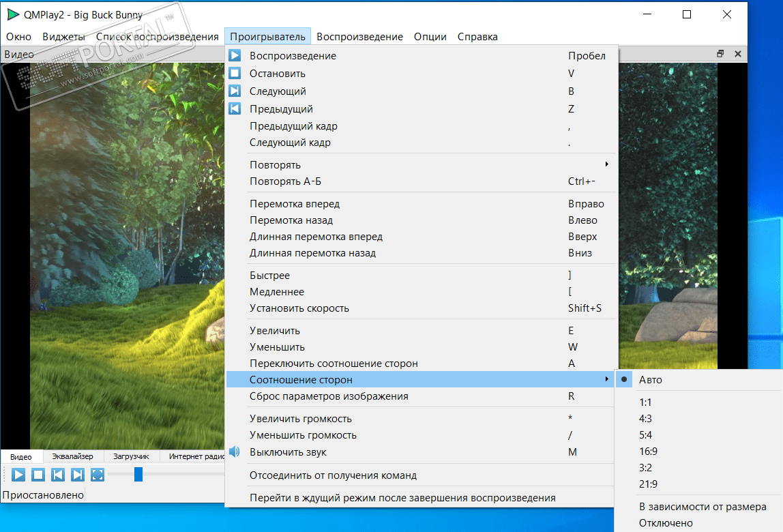Select В зависимости от размера option
The image size is (783, 532).
698,507
